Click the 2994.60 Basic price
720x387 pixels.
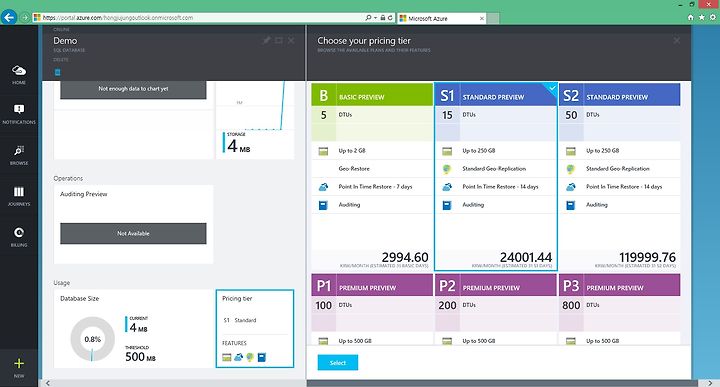tap(405, 257)
